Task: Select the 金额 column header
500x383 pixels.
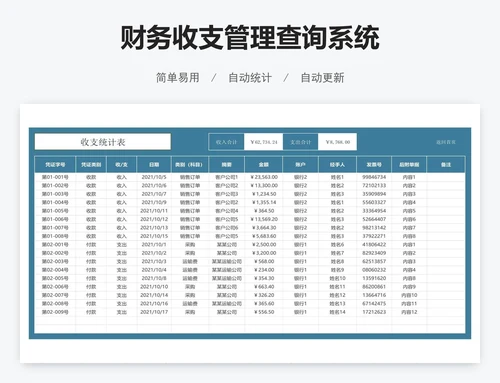Action: point(264,164)
